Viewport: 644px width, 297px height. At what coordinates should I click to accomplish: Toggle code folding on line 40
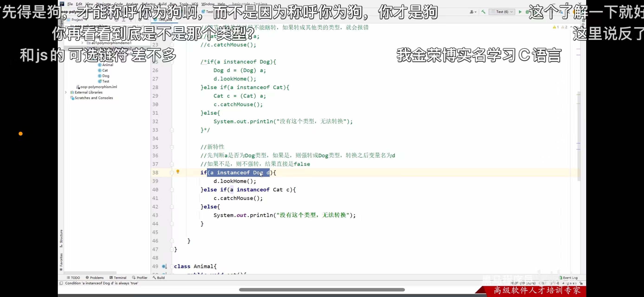tap(172, 190)
